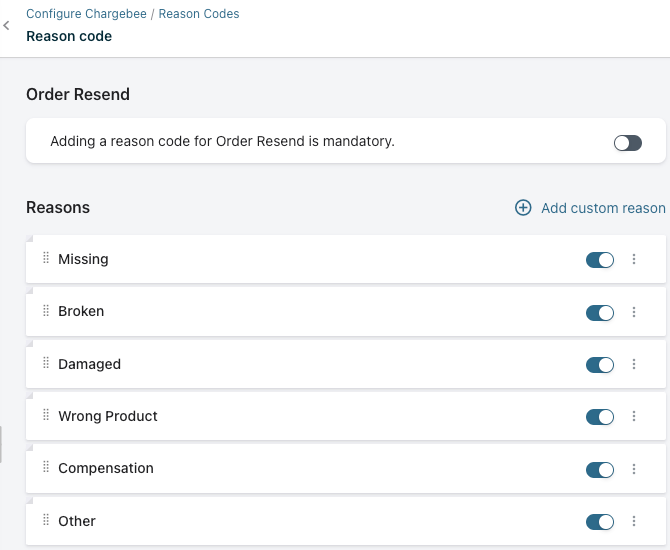Viewport: 670px width, 550px height.
Task: Enable mandatory reason code for Order Resend
Action: click(x=627, y=143)
